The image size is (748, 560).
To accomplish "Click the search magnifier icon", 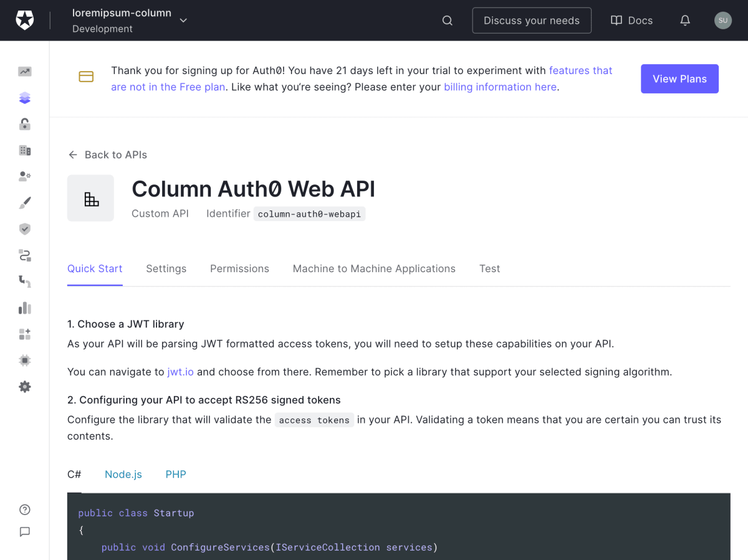I will pyautogui.click(x=448, y=21).
